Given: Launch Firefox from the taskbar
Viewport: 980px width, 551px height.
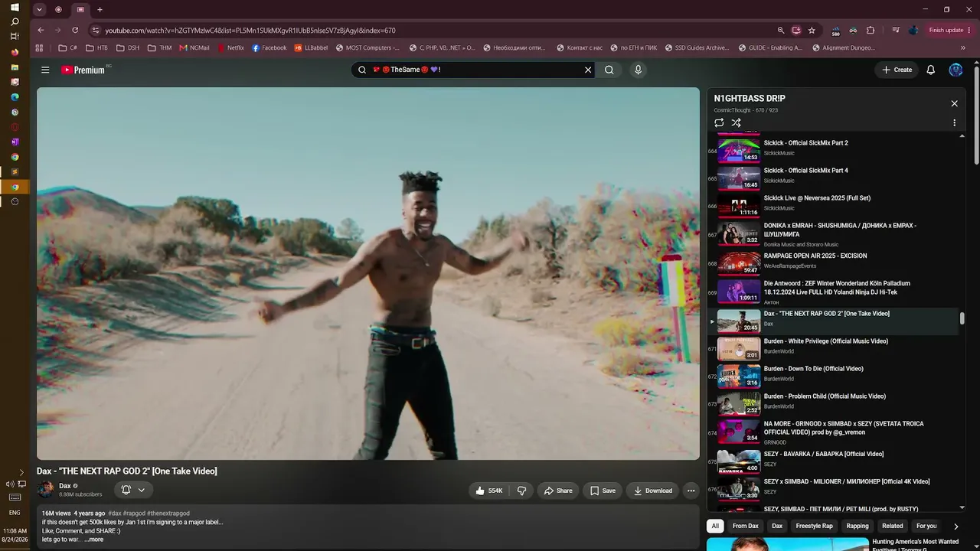Looking at the screenshot, I should pyautogui.click(x=15, y=52).
